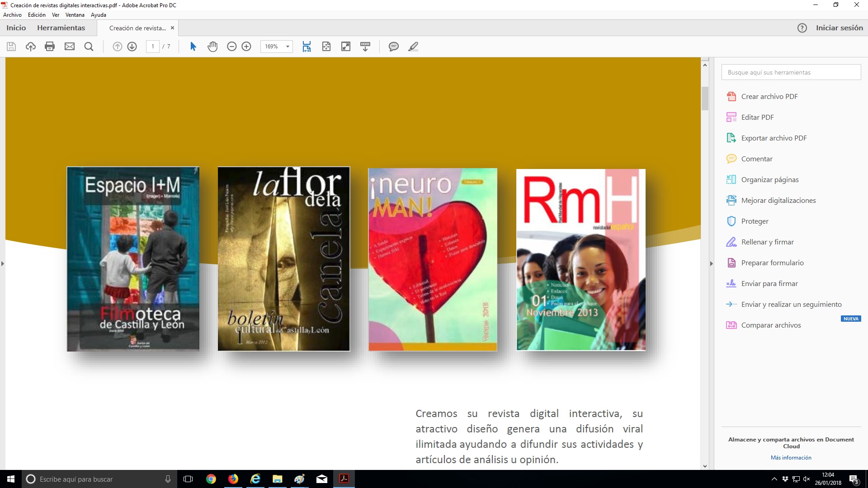
Task: Collapse the right tools pane arrow
Action: pos(711,263)
